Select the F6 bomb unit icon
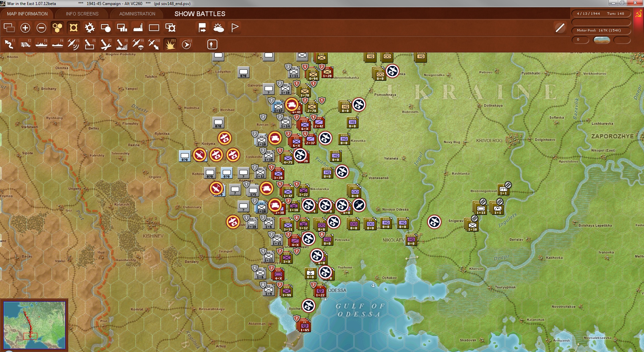 [x=89, y=44]
